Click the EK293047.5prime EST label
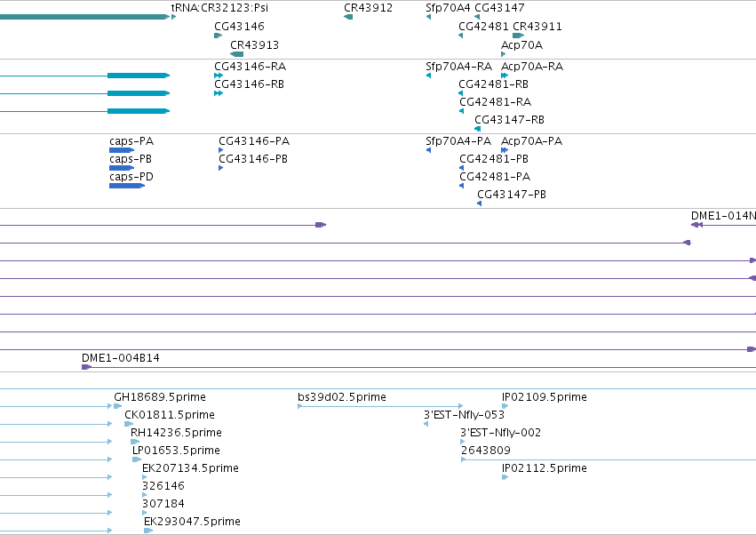Image resolution: width=756 pixels, height=535 pixels. [192, 522]
